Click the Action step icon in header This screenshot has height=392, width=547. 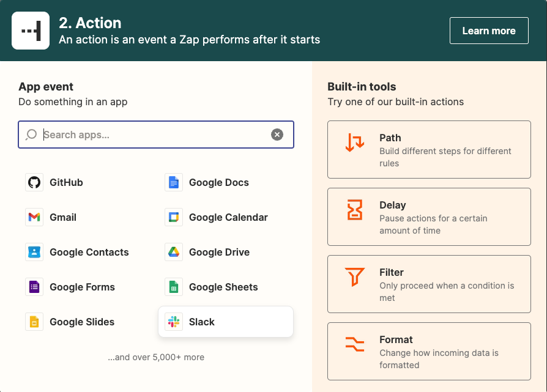[31, 31]
